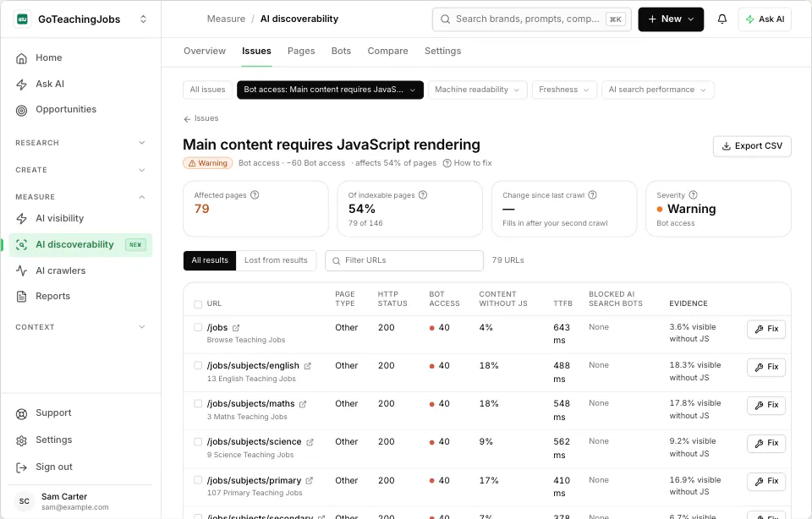This screenshot has height=519, width=812.
Task: Switch to the Pages tab
Action: [301, 51]
